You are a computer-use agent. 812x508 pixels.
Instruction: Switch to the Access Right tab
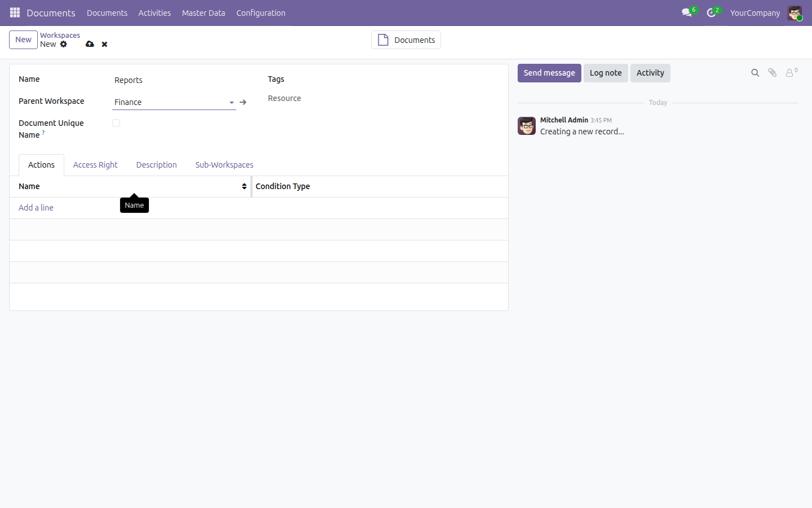click(x=95, y=165)
